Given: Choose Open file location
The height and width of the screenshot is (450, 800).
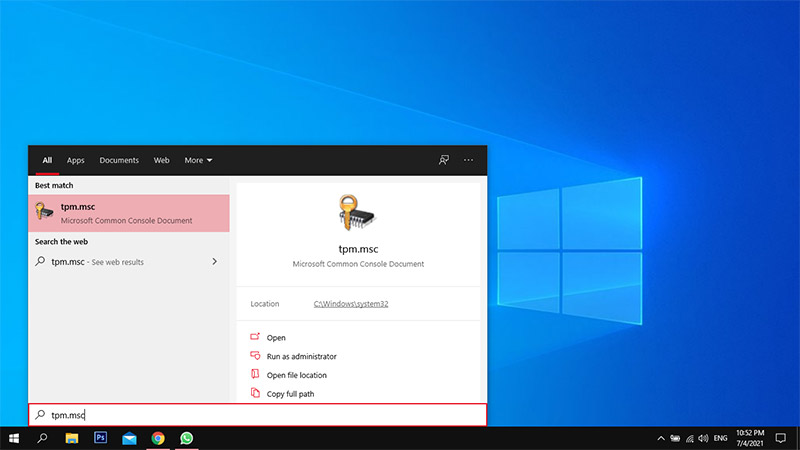Looking at the screenshot, I should pyautogui.click(x=296, y=375).
